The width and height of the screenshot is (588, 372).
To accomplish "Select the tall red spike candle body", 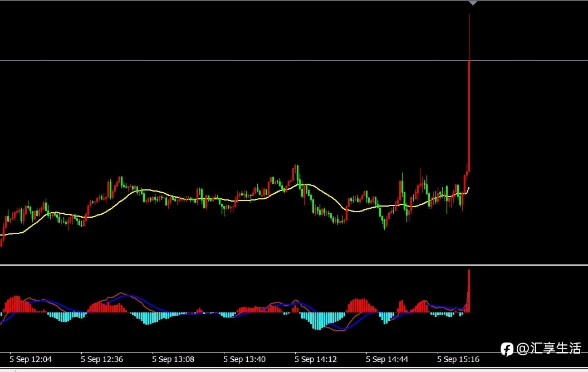I will click(469, 116).
